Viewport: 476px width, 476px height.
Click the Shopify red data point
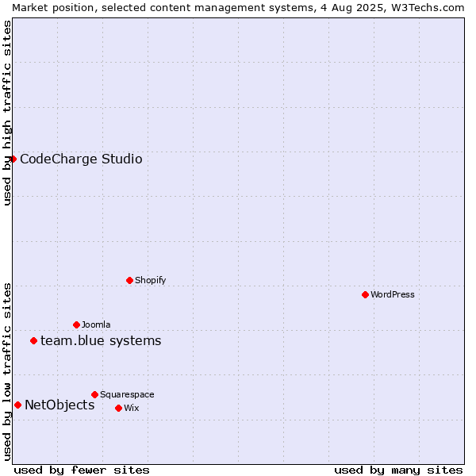(x=129, y=280)
